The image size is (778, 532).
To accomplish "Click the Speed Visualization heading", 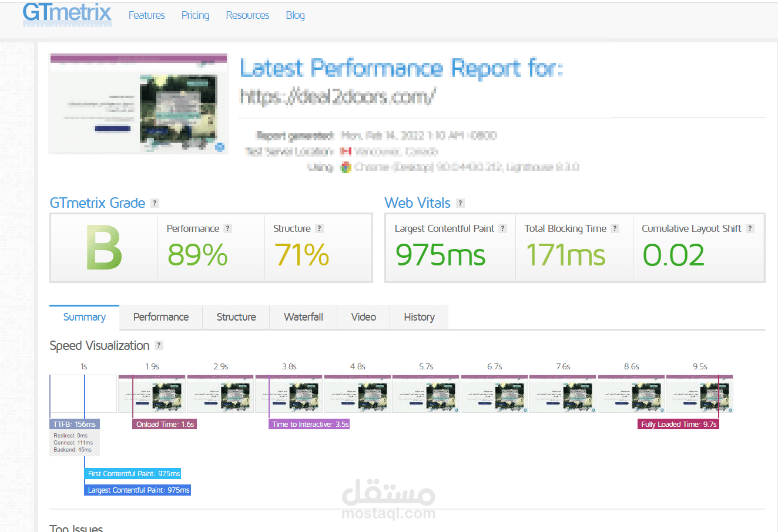I will 100,346.
